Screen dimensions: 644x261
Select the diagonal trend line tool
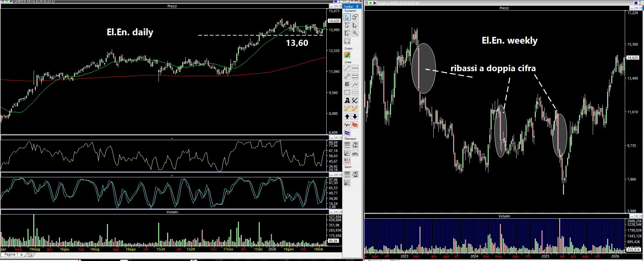(347, 68)
